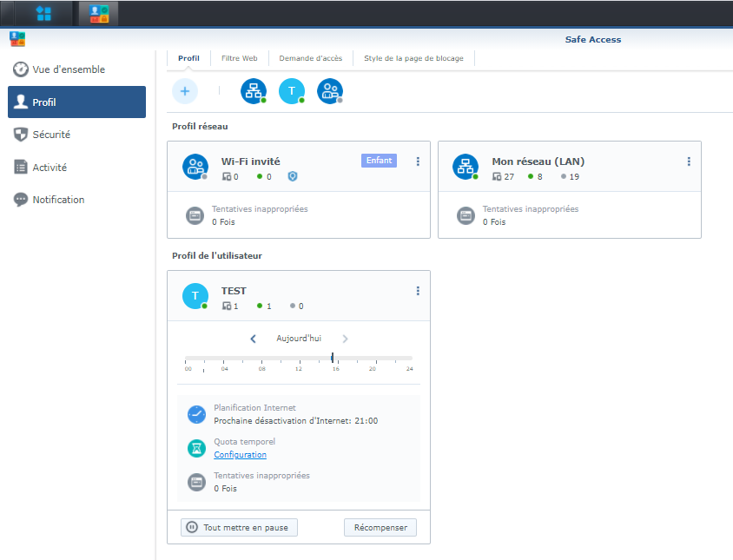The image size is (733, 560).
Task: Click inappropriate attempts icon in Wi-Fi invité card
Action: (x=195, y=215)
